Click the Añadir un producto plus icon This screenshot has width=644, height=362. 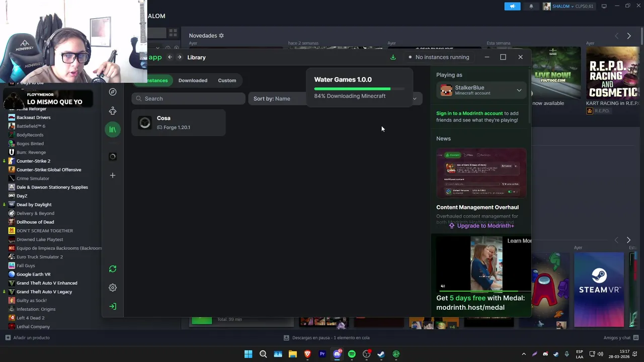point(8,338)
